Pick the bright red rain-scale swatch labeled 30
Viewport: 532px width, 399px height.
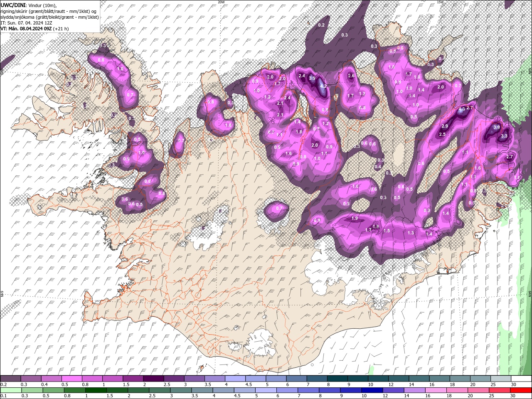click(521, 390)
